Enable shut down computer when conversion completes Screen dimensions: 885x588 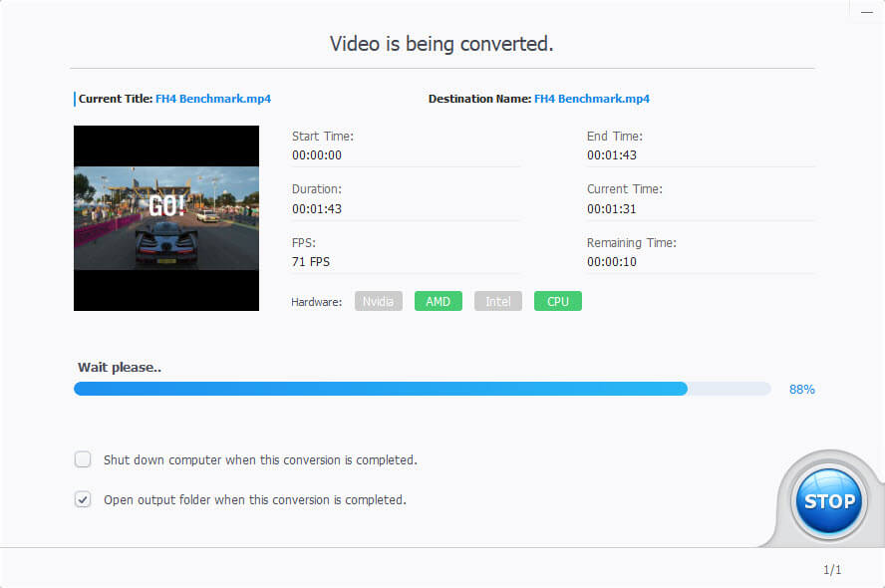(x=83, y=459)
